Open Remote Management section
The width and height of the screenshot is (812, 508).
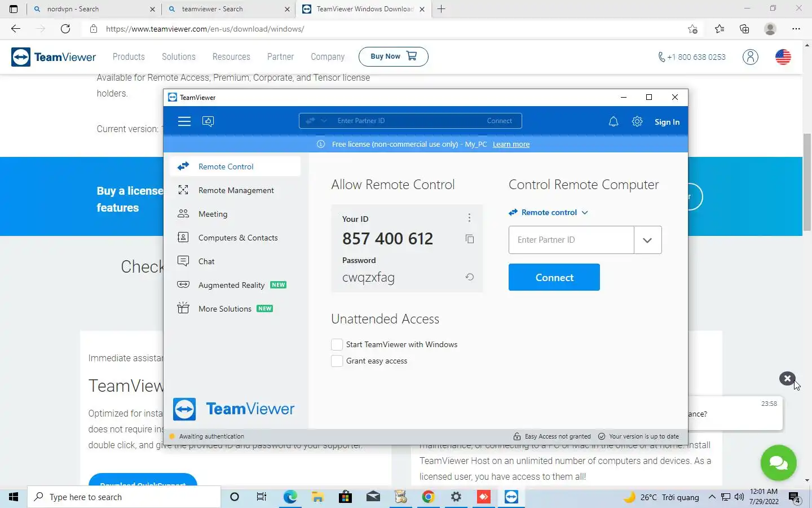click(x=235, y=190)
